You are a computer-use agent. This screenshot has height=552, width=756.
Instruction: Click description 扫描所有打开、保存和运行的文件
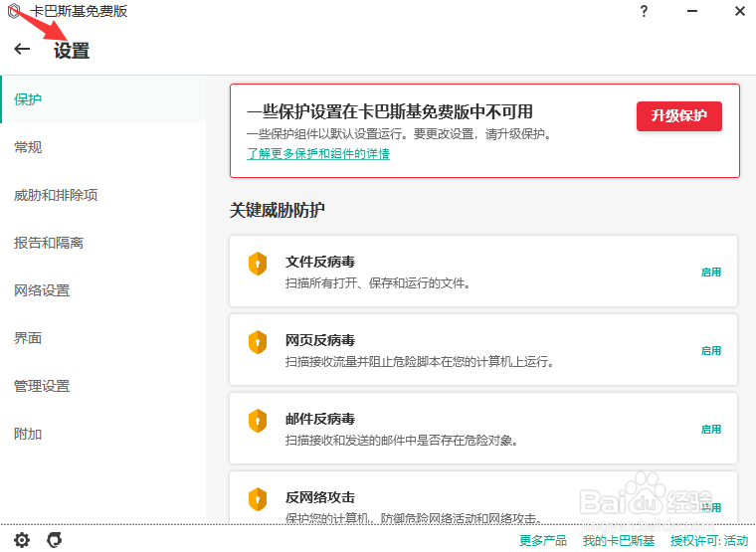pos(378,283)
